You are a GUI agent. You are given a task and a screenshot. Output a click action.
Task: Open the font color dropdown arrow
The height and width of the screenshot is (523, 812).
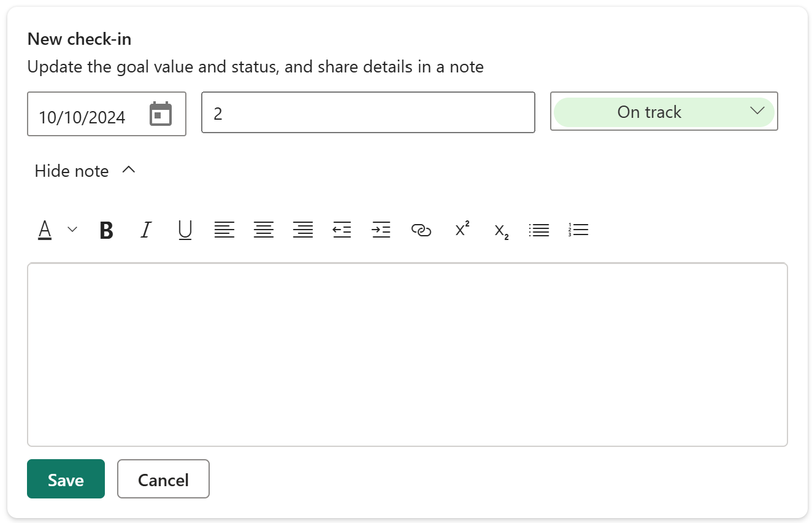click(x=72, y=230)
